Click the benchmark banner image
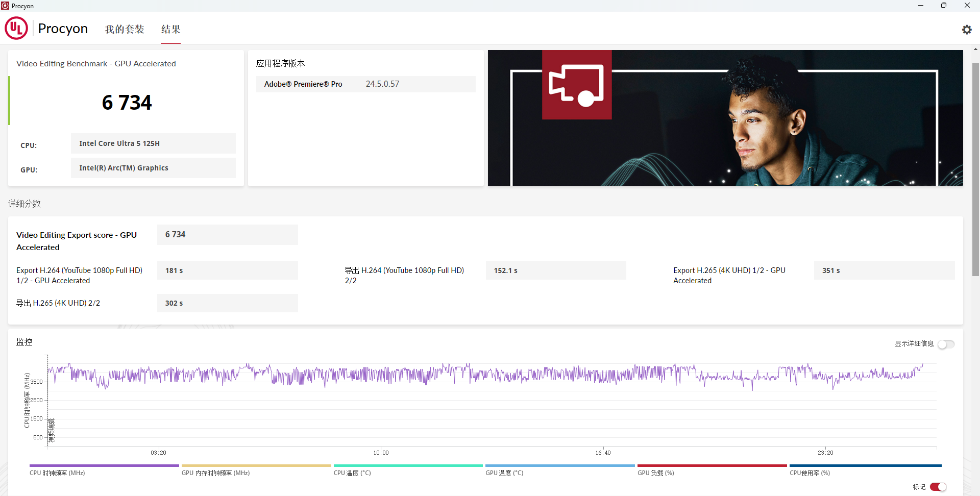Viewport: 980px width, 496px height. 725,118
